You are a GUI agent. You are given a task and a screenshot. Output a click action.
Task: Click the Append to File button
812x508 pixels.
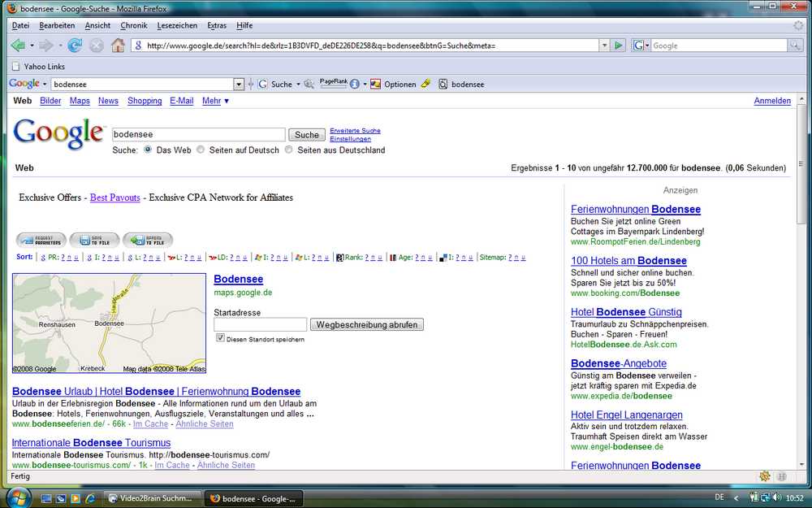tap(148, 240)
